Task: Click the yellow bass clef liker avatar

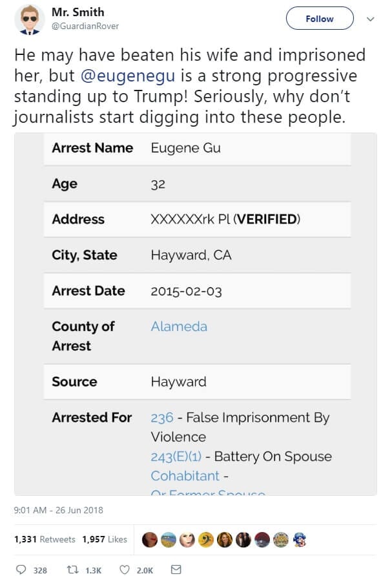Action: (206, 539)
